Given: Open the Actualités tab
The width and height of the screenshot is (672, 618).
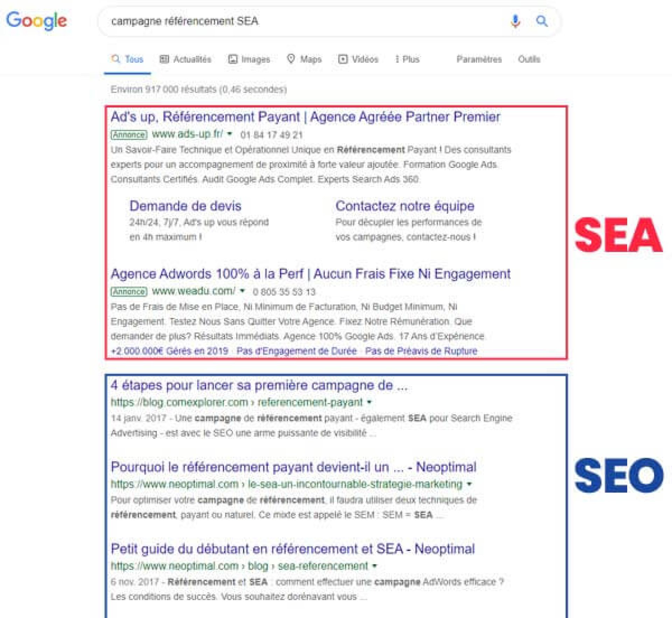Looking at the screenshot, I should [185, 59].
